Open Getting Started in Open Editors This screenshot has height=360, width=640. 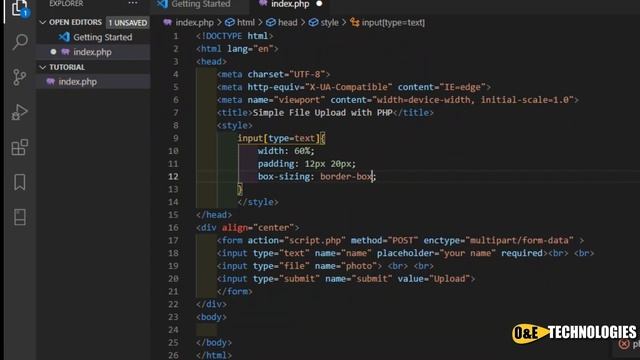coord(103,37)
